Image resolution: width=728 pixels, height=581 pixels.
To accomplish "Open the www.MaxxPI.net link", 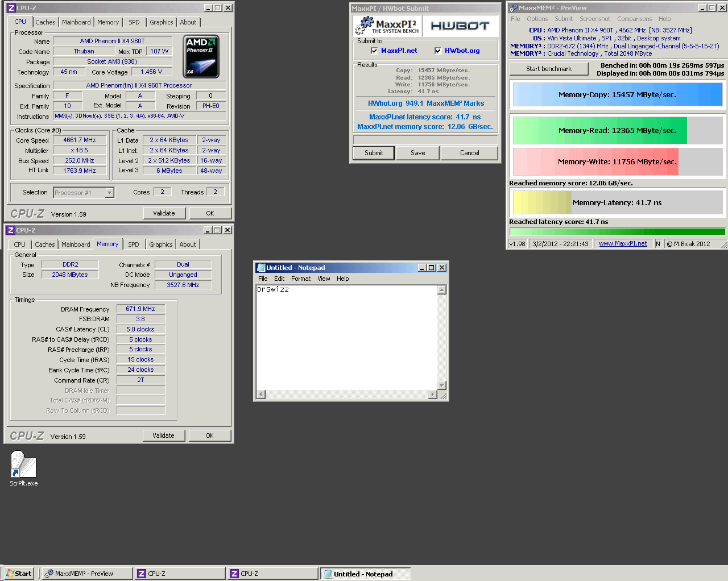I will tap(623, 243).
